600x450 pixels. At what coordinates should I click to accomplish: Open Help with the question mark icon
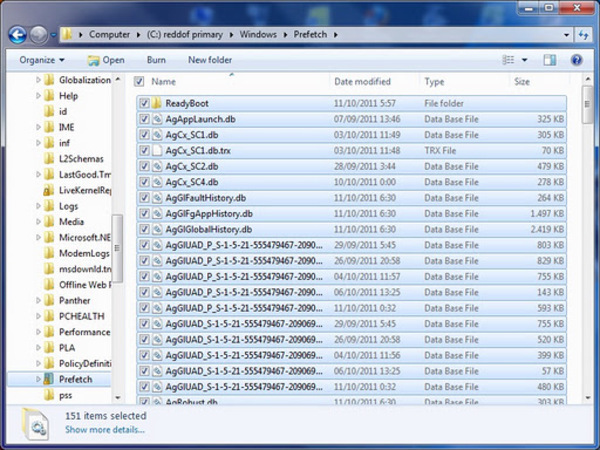576,60
